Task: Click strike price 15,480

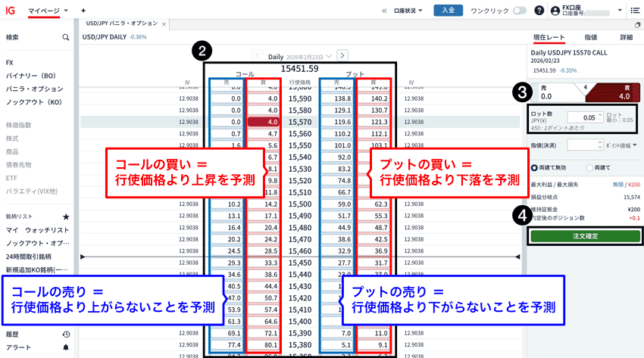Action: coord(300,228)
